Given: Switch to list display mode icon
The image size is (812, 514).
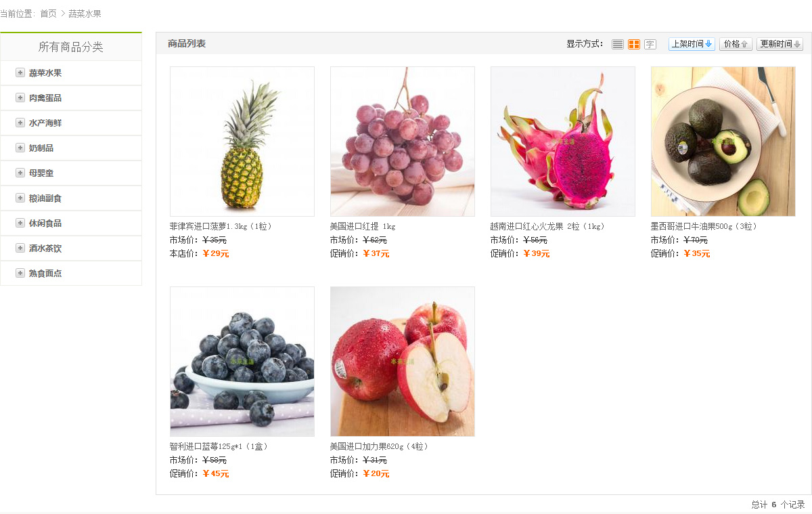Looking at the screenshot, I should pyautogui.click(x=617, y=44).
